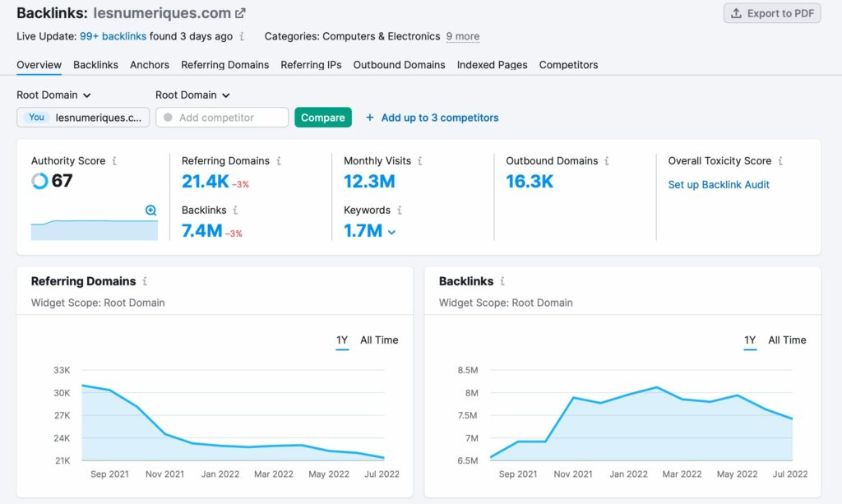Select 1Y range in Backlinks chart

tap(750, 340)
